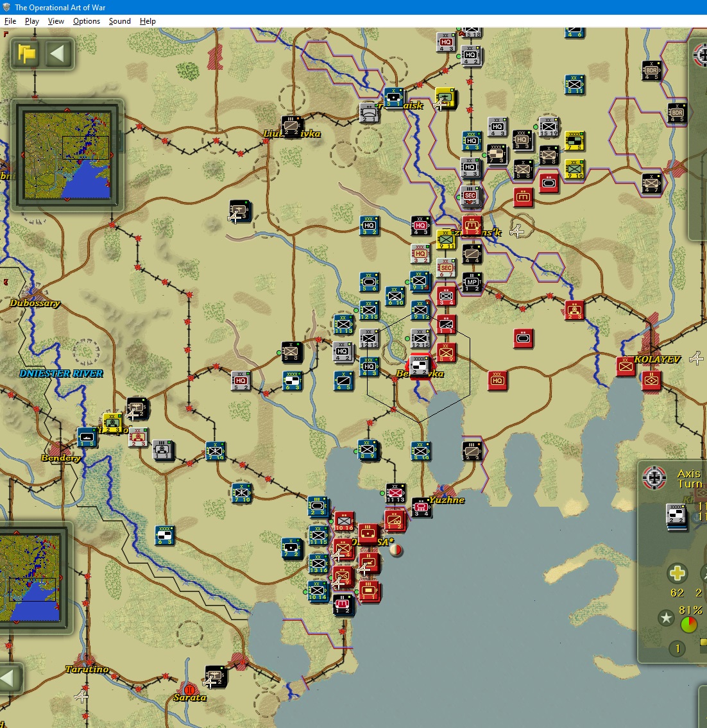Viewport: 707px width, 728px height.
Task: Select the black 3-4 unit at Yuzhne
Action: (x=421, y=507)
